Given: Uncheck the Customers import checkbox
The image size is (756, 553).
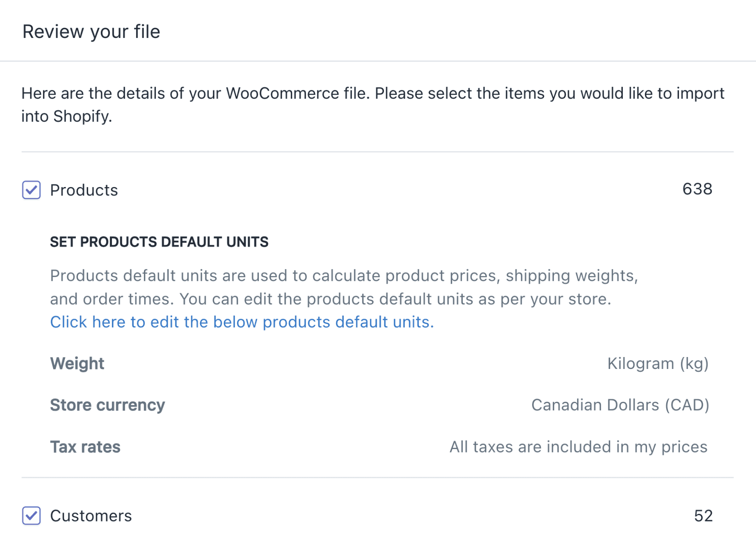Looking at the screenshot, I should click(x=31, y=516).
